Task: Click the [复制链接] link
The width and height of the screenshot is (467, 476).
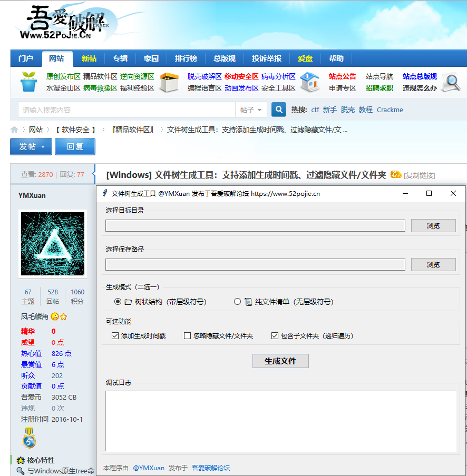Action: (419, 175)
